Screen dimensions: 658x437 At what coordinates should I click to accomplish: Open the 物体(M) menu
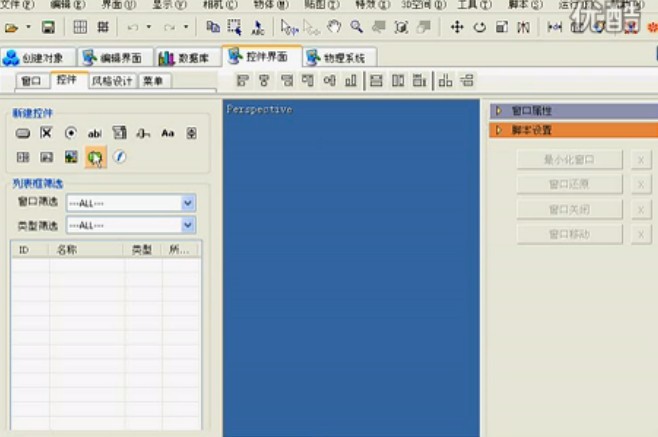[x=271, y=5]
